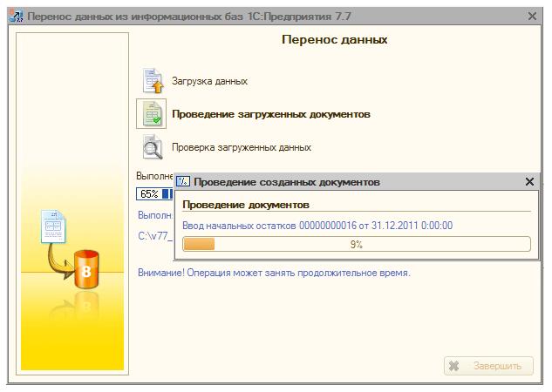Image resolution: width=552 pixels, height=392 pixels.
Task: Click the Проведение загруженных документов label
Action: click(x=271, y=114)
